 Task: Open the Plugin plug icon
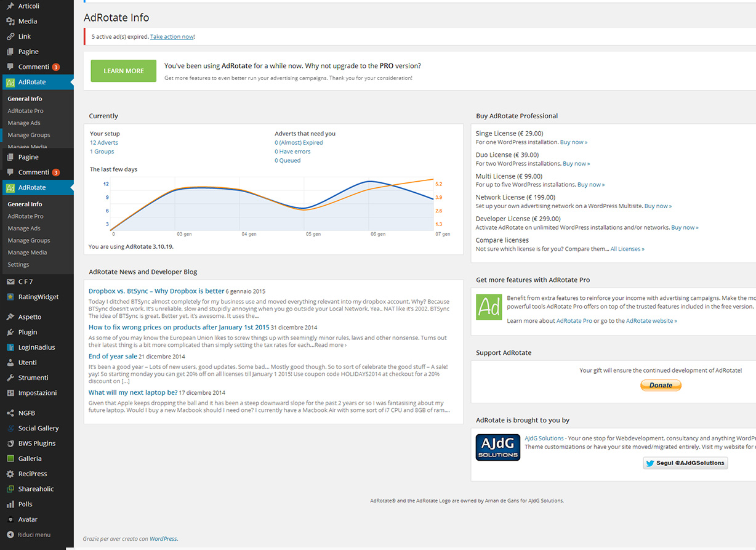[10, 332]
